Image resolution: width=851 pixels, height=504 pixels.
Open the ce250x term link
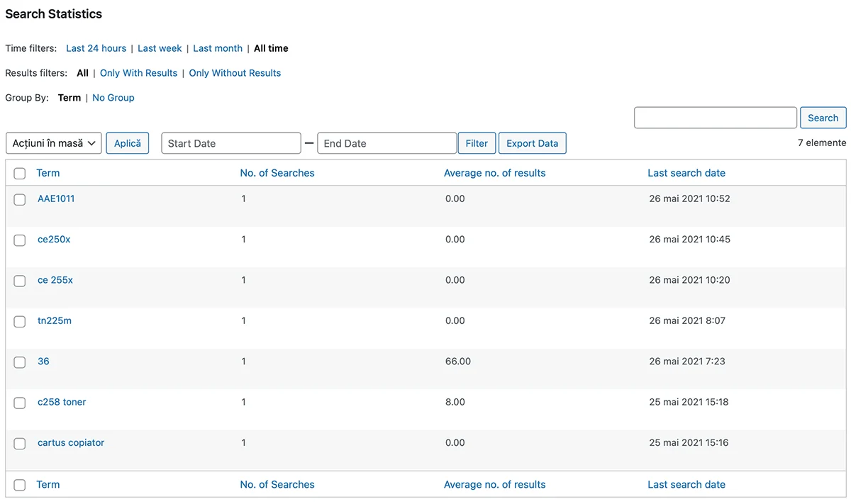pos(54,239)
